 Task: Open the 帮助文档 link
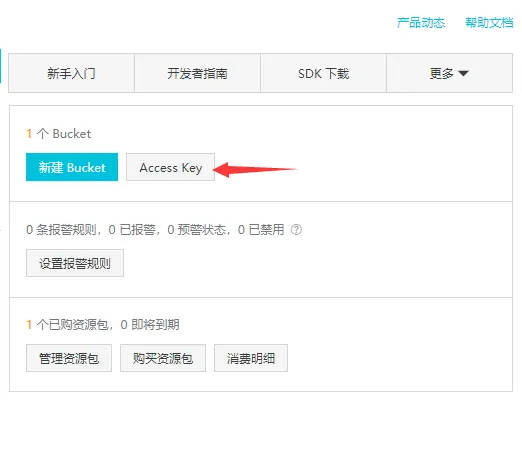coord(489,23)
